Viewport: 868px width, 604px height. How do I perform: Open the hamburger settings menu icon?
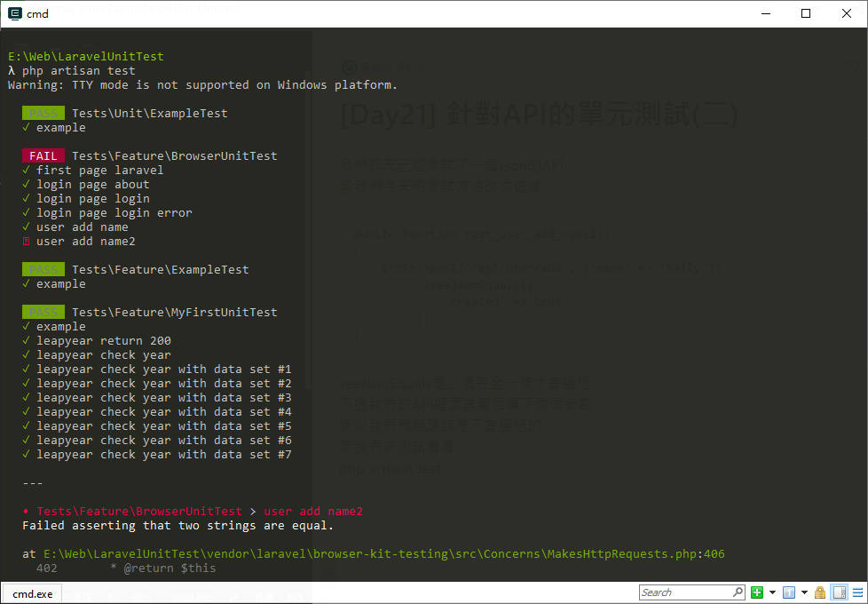(x=857, y=592)
